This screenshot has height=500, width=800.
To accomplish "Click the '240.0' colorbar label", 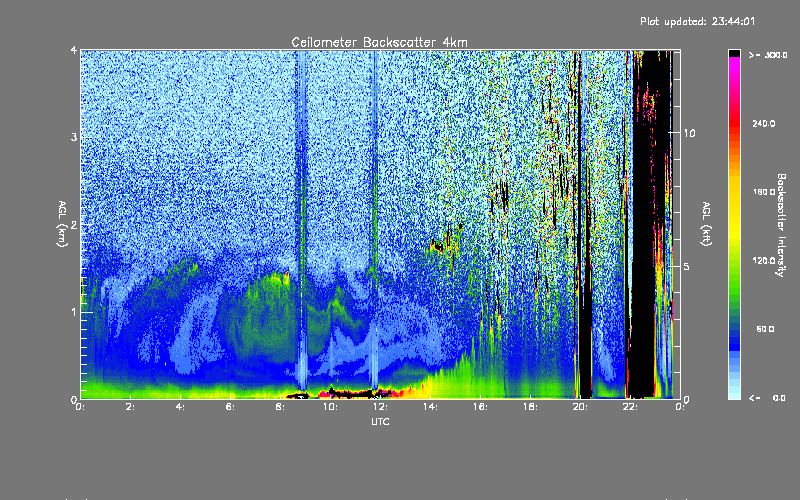I will click(x=764, y=123).
